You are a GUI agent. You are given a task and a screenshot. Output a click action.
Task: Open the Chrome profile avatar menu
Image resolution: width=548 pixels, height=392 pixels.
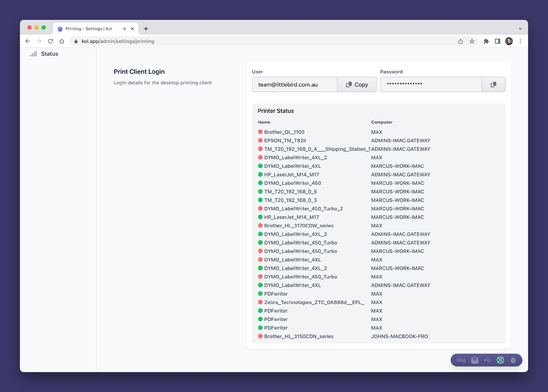(x=509, y=41)
